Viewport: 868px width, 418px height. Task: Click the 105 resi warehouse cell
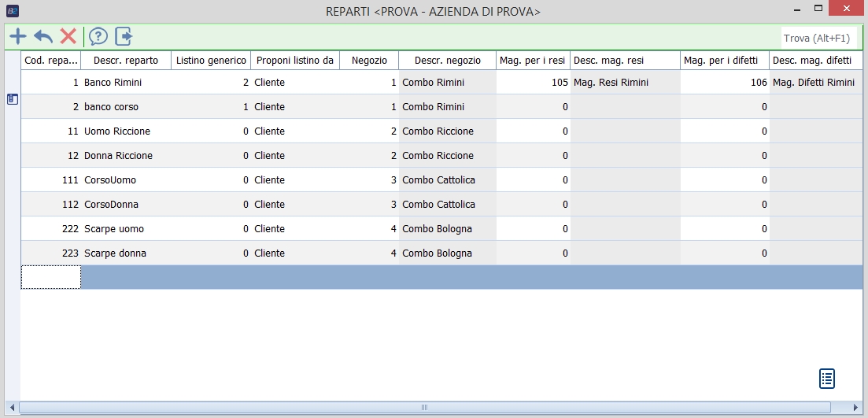pos(533,83)
